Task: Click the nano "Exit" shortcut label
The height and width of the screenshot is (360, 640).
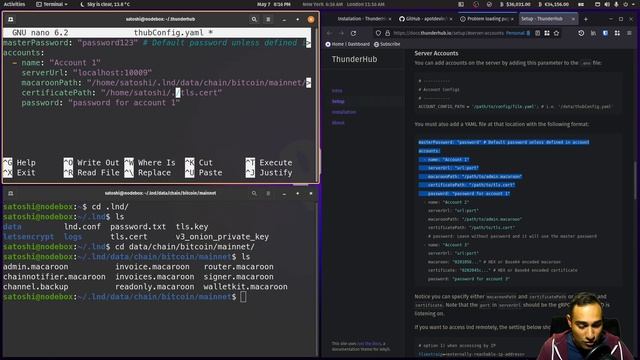Action: coord(26,173)
